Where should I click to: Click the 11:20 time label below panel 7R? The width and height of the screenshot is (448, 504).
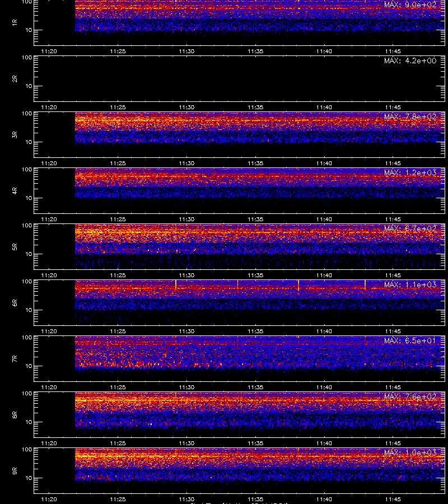click(x=49, y=388)
